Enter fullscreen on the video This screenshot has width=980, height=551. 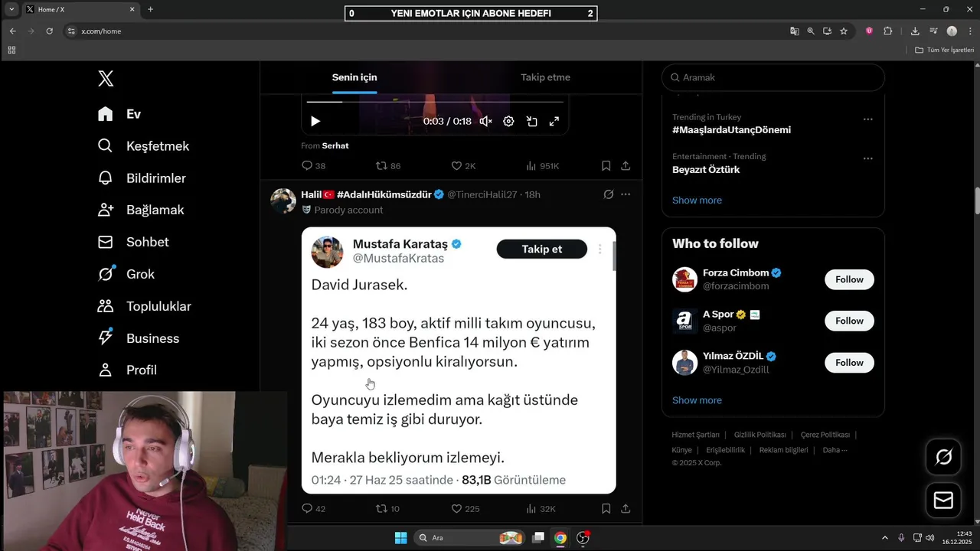coord(554,121)
